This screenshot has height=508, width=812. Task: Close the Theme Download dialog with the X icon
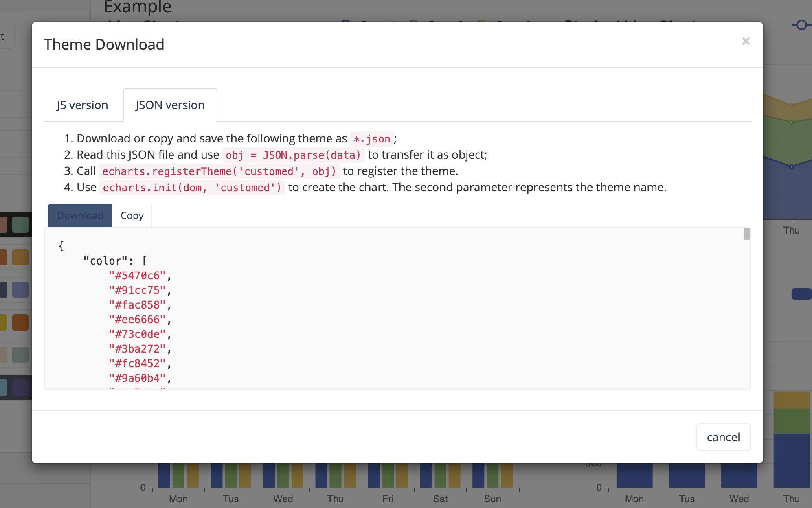coord(746,41)
